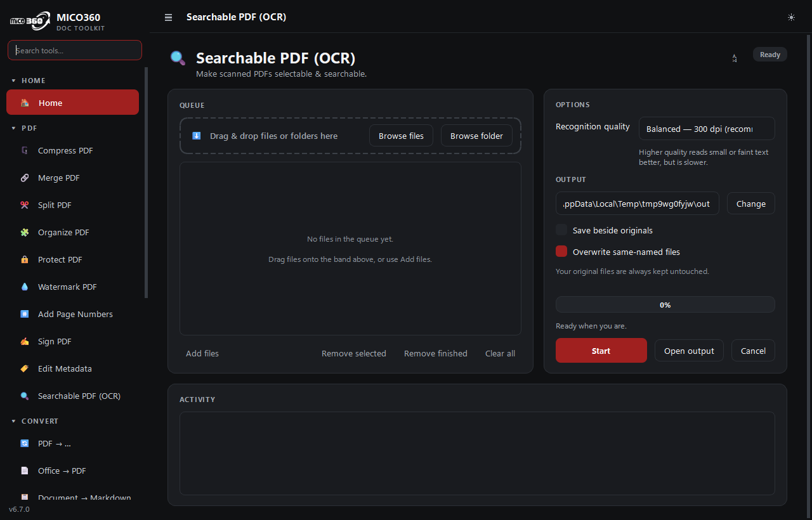Open Protect PDF via padlock icon
The height and width of the screenshot is (520, 812).
click(x=25, y=260)
